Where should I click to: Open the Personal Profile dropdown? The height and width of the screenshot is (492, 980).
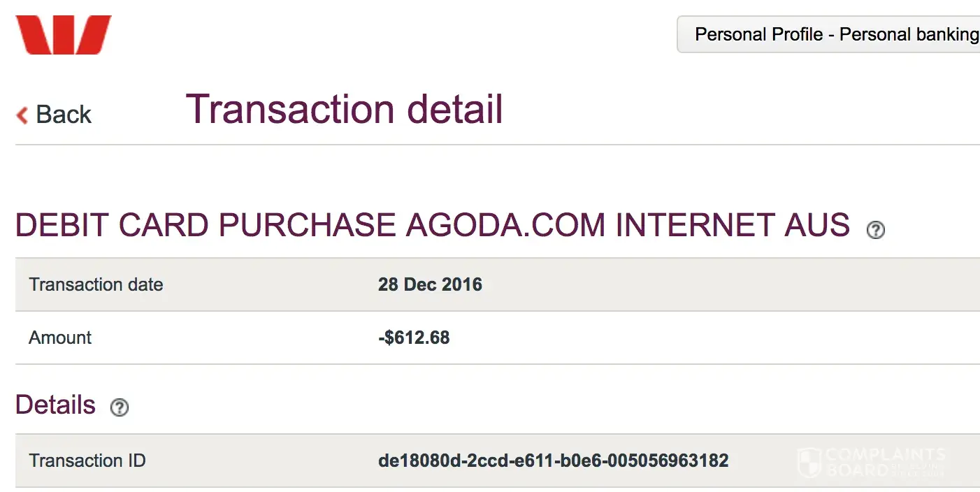pyautogui.click(x=828, y=34)
